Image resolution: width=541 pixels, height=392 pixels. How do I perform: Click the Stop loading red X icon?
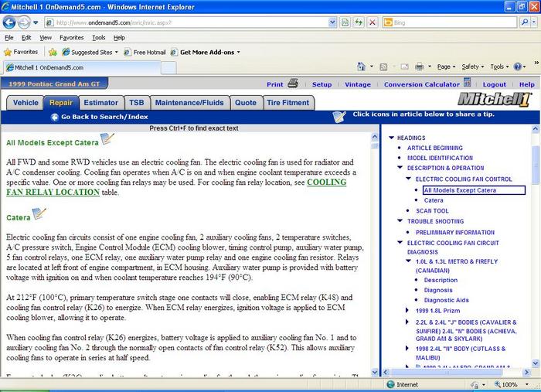tap(373, 22)
